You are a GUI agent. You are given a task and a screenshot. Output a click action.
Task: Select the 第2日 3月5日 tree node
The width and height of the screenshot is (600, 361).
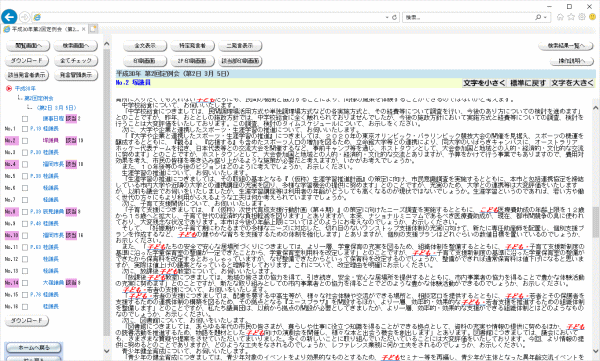click(x=57, y=108)
